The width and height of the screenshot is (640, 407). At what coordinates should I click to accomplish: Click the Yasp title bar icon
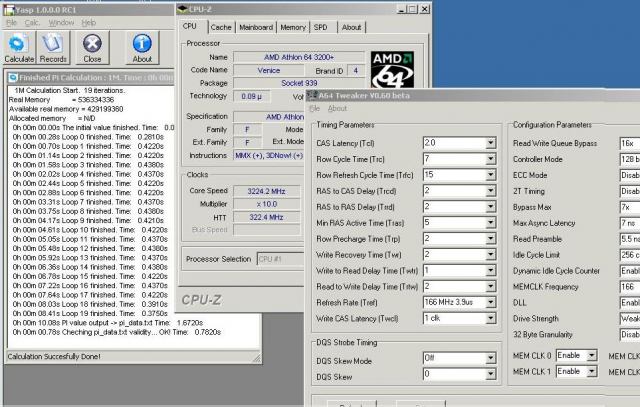click(x=8, y=10)
